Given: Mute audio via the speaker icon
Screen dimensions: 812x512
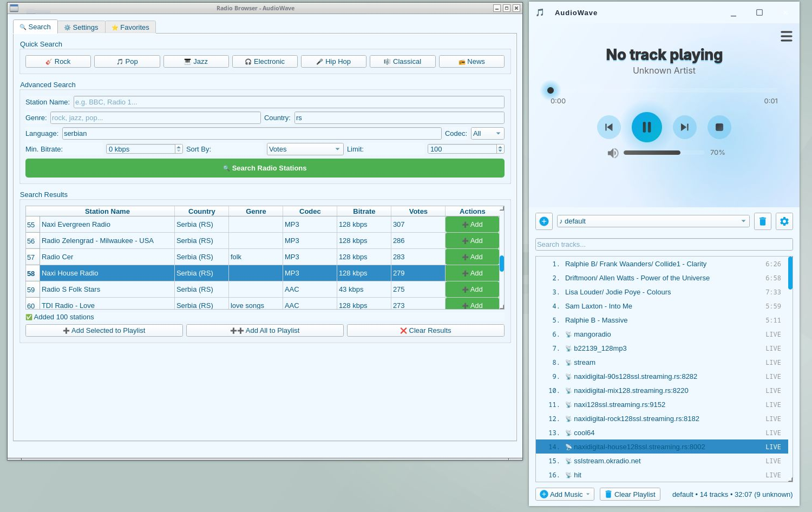Looking at the screenshot, I should tap(613, 153).
